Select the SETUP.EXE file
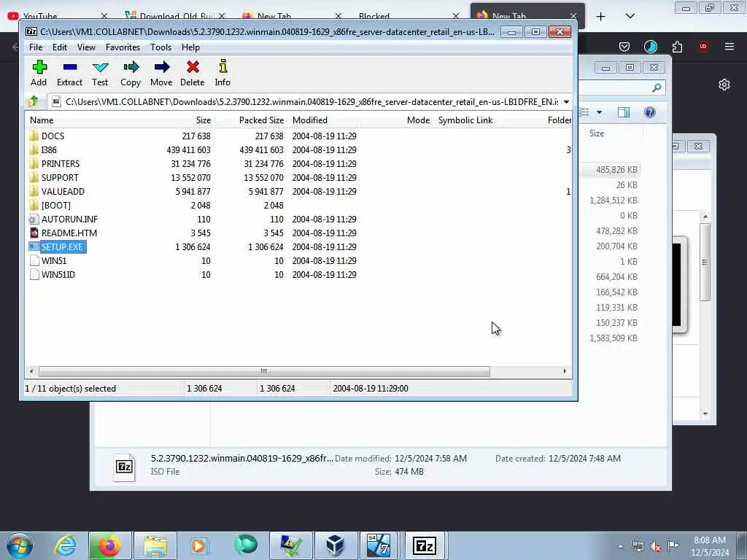This screenshot has width=747, height=560. 61,246
